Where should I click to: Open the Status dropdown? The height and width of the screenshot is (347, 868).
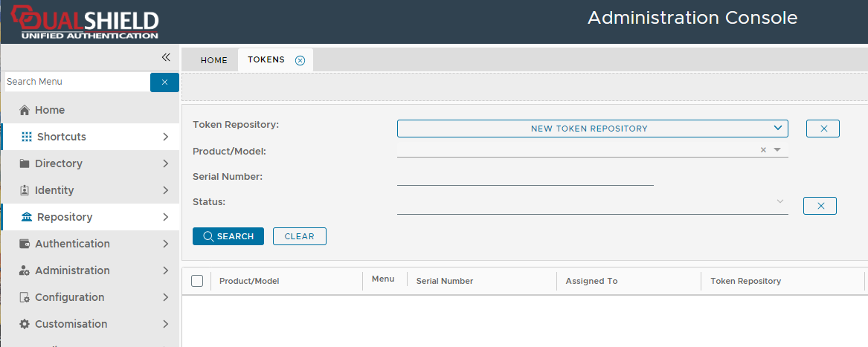(779, 201)
